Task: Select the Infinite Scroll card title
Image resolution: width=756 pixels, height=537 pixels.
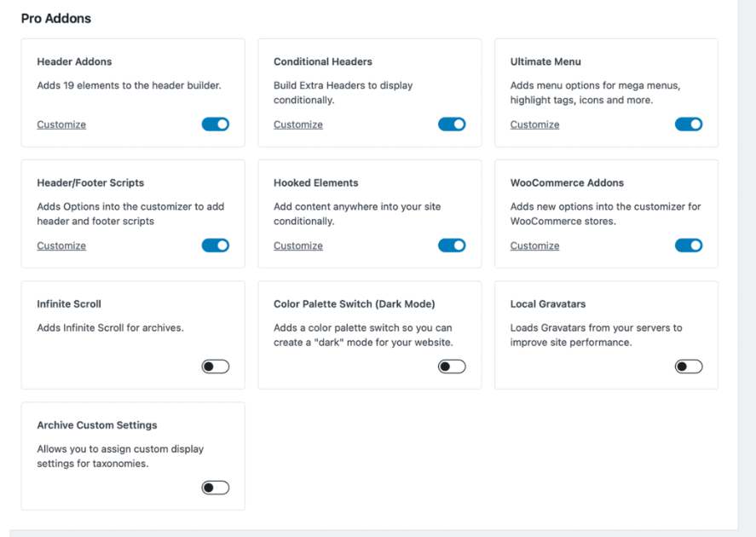Action: coord(69,304)
